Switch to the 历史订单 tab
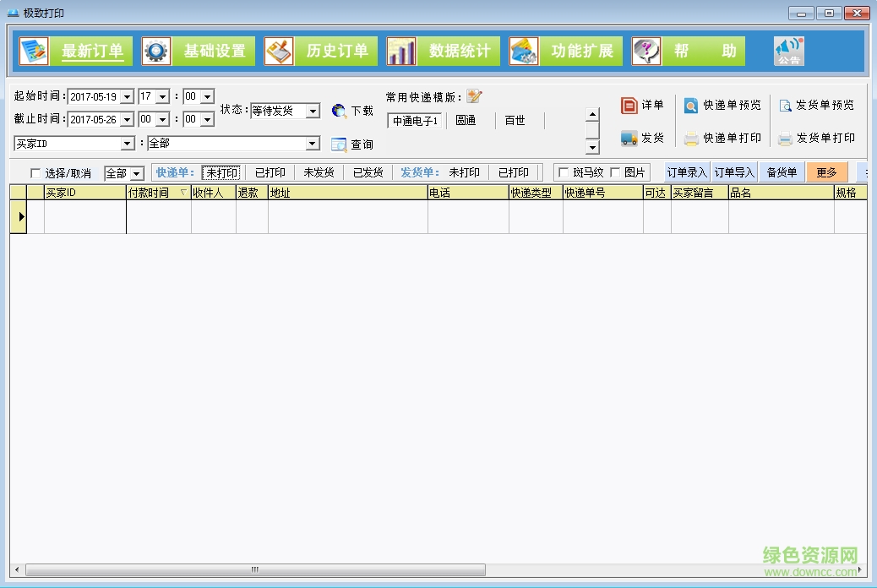The height and width of the screenshot is (588, 877). pyautogui.click(x=337, y=51)
